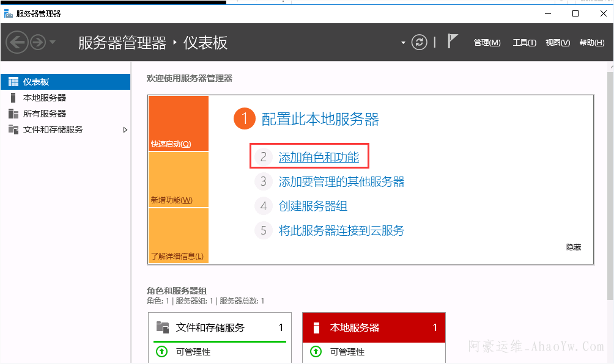Open the 视图(V) menu
The width and height of the screenshot is (614, 364).
557,43
